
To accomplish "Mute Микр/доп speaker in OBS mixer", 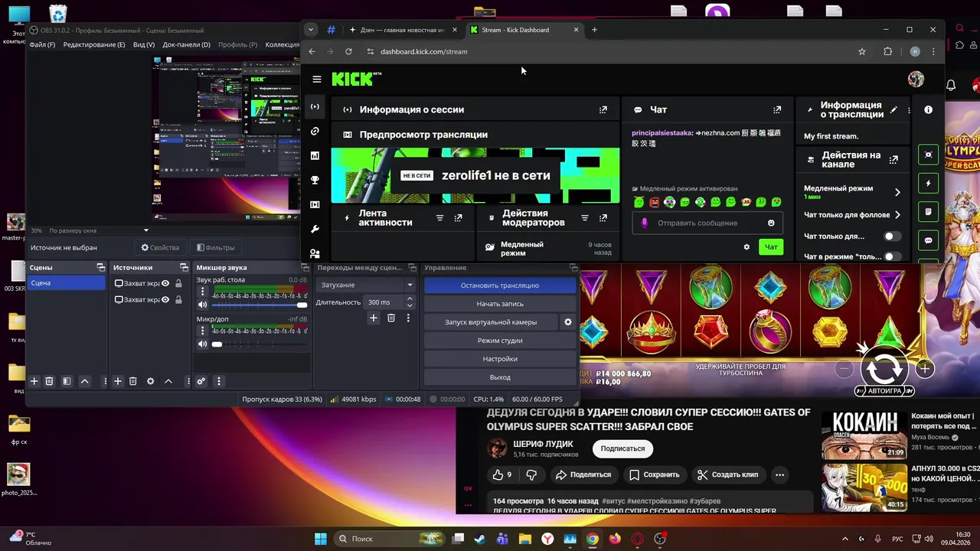I will click(202, 344).
